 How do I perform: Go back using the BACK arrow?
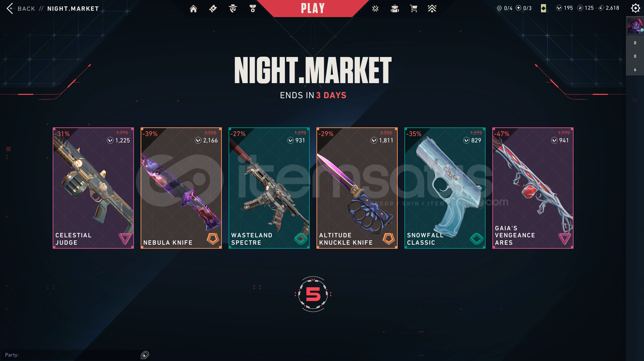point(10,8)
